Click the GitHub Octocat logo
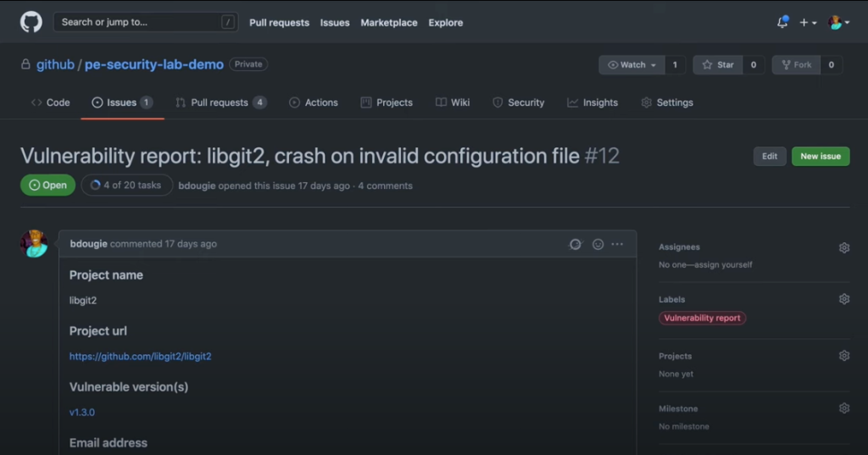Viewport: 868px width, 455px height. (31, 23)
